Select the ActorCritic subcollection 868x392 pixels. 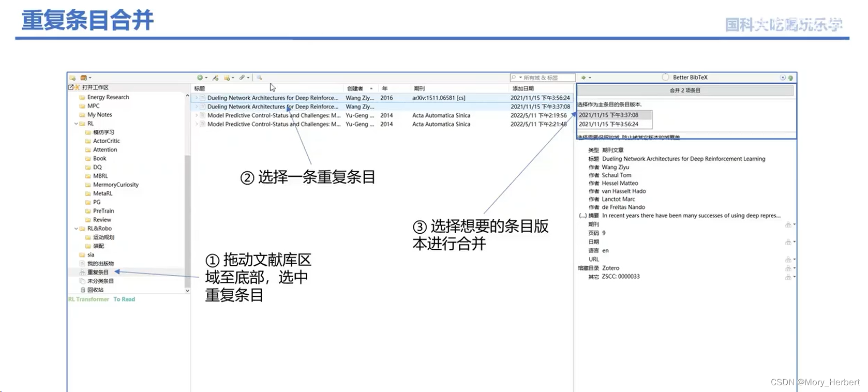pos(106,141)
